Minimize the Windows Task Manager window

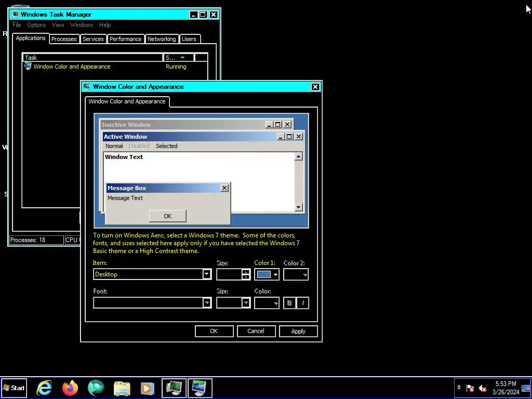pyautogui.click(x=193, y=15)
